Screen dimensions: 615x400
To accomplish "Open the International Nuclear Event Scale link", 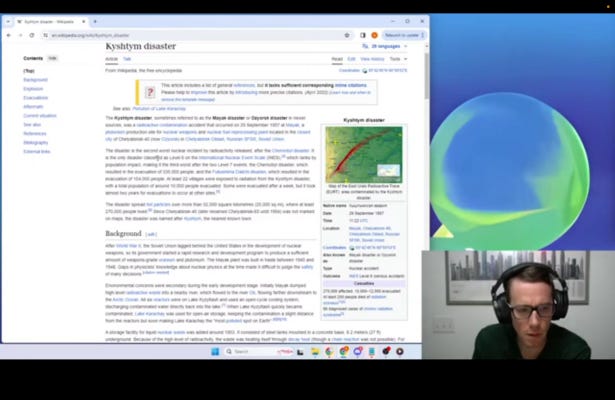I will click(232, 158).
